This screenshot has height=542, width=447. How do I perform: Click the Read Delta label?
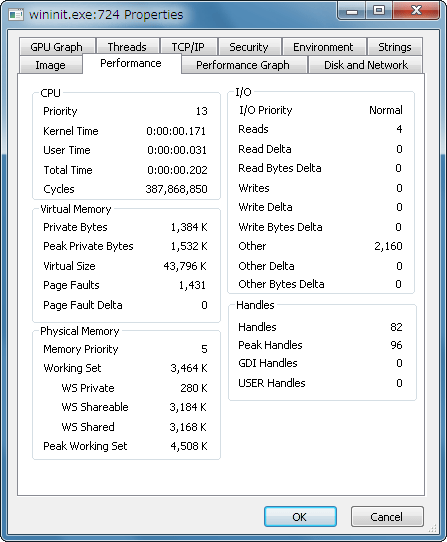265,149
